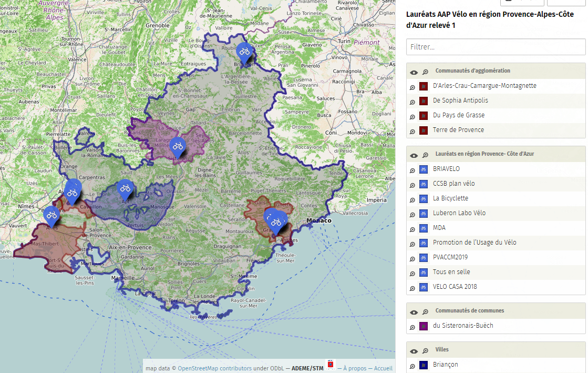This screenshot has height=373, width=588.
Task: Zoom to the Communautés d'agglomération layer
Action: [425, 73]
